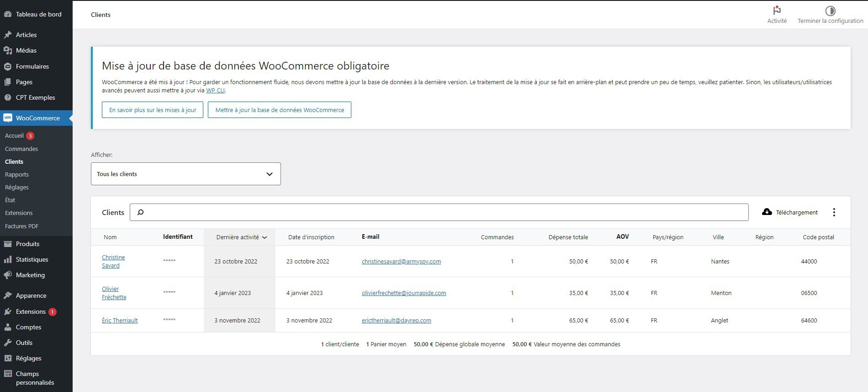Viewport: 868px width, 392px height.
Task: Sort by the Identifiant column header
Action: pos(178,236)
